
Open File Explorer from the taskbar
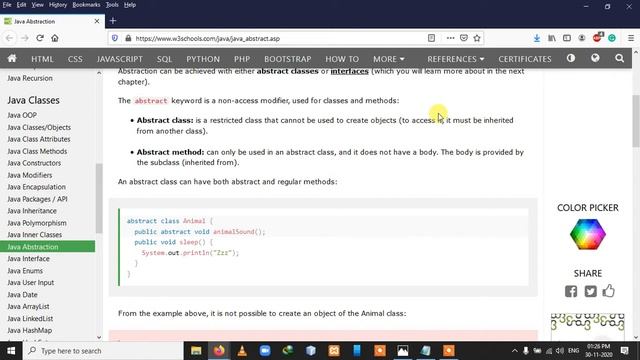click(196, 351)
